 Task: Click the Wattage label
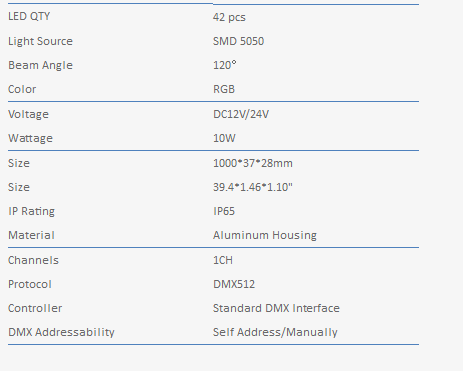coord(30,138)
